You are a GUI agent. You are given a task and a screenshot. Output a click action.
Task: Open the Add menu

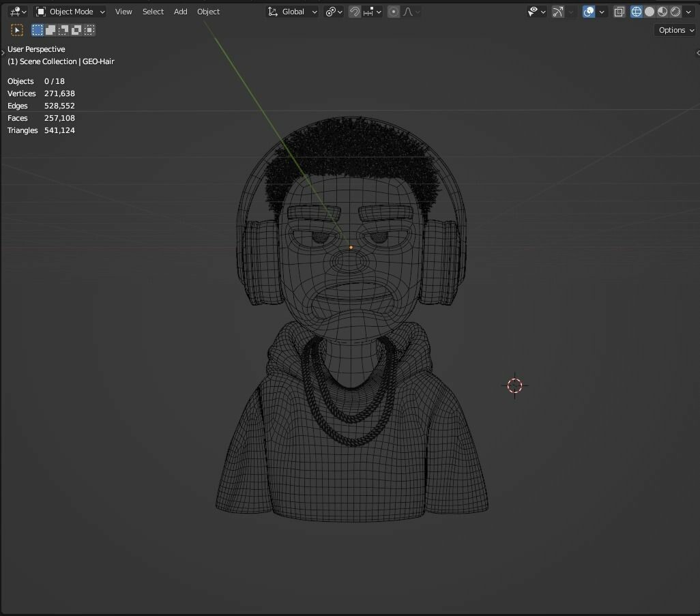pyautogui.click(x=180, y=12)
